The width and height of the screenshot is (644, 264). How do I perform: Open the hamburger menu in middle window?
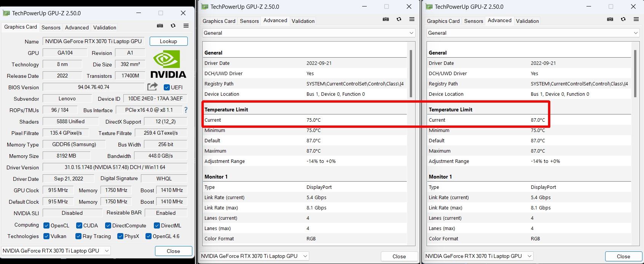[412, 19]
